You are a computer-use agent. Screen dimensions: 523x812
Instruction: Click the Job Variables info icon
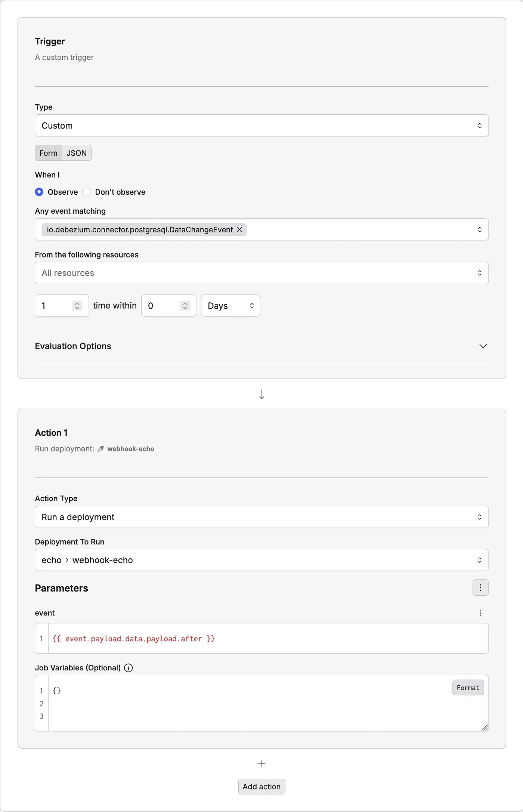(x=129, y=668)
